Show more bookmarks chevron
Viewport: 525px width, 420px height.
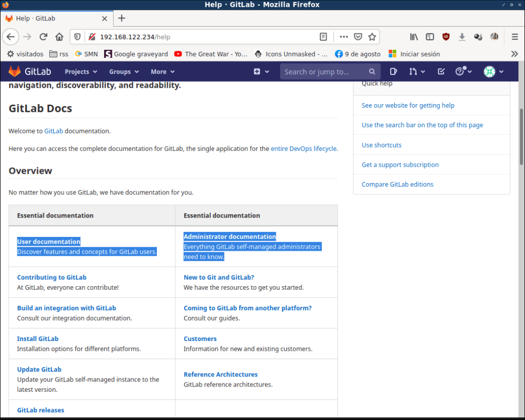click(x=514, y=54)
